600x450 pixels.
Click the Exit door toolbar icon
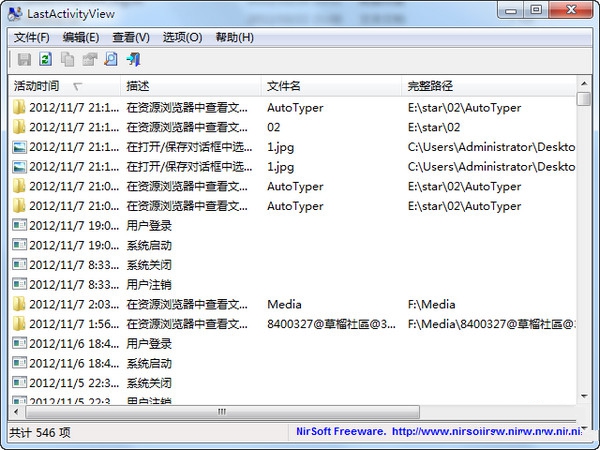point(134,60)
